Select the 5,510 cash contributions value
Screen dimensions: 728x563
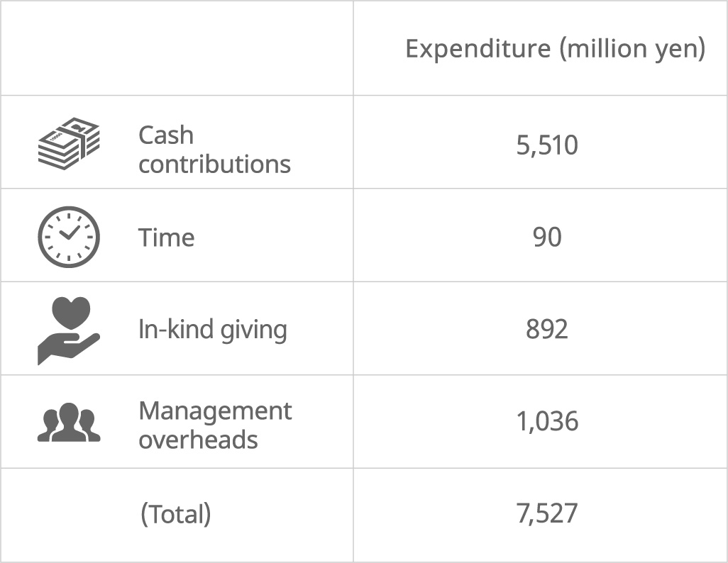click(547, 145)
